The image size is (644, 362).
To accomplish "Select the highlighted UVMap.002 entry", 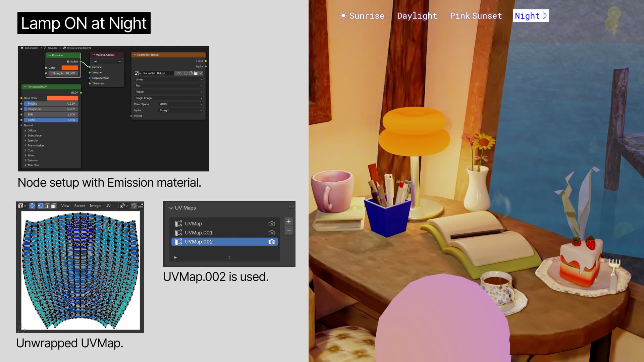I will click(224, 242).
